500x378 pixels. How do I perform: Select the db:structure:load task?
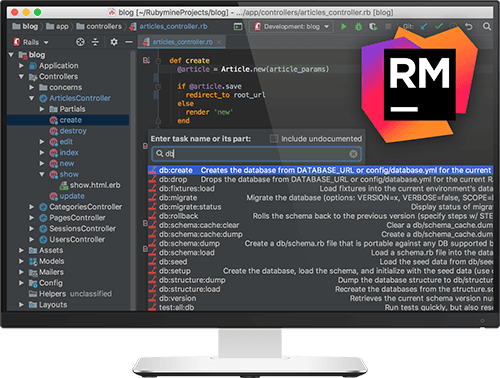[x=320, y=289]
